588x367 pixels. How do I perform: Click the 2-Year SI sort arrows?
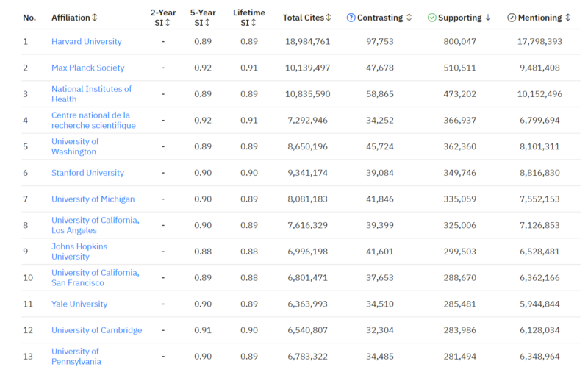tap(168, 23)
